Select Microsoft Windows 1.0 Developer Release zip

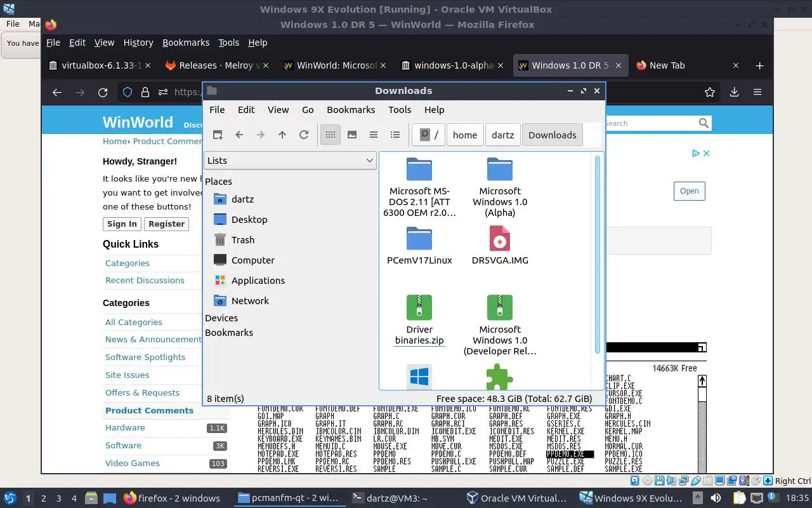click(x=500, y=325)
